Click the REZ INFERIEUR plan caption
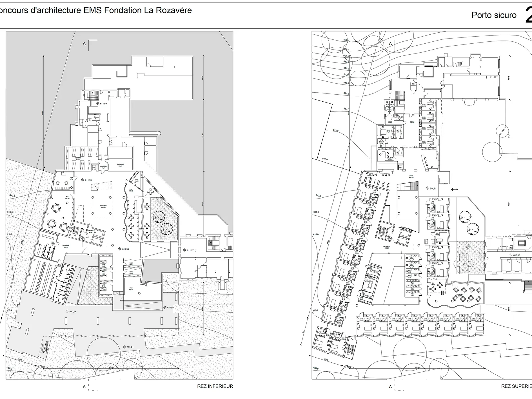532x399 pixels. click(x=215, y=386)
